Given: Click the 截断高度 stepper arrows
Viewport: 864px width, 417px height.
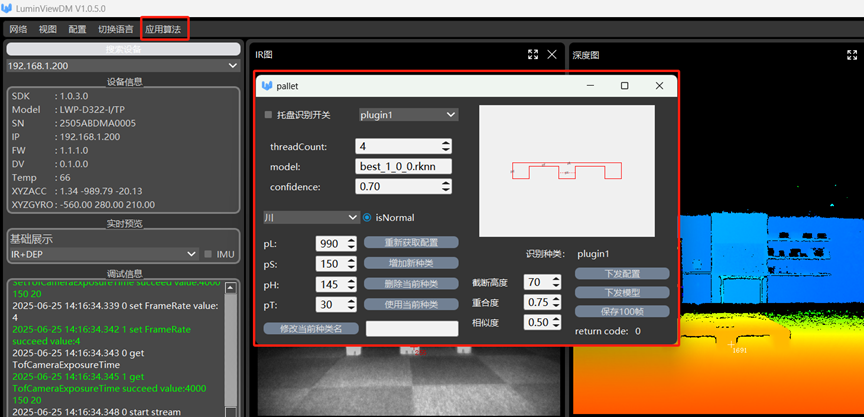Looking at the screenshot, I should pyautogui.click(x=556, y=283).
